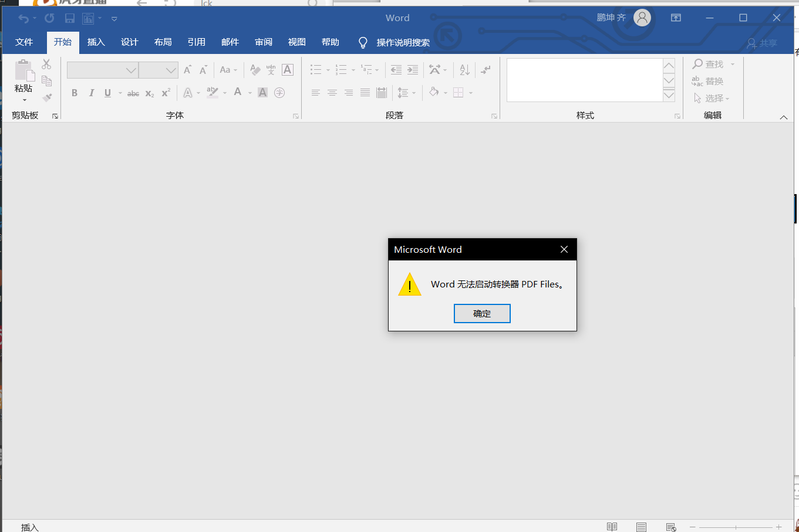Toggle Underline formatting
The height and width of the screenshot is (532, 799).
coord(107,93)
